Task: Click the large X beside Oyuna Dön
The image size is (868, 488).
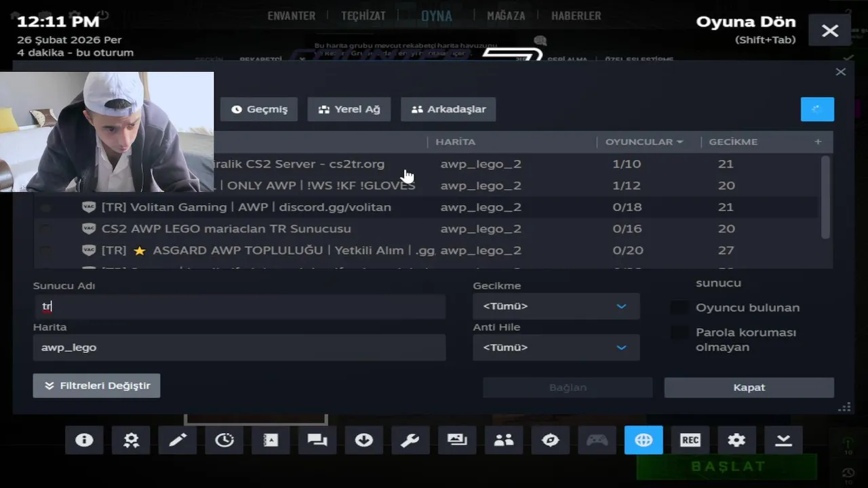Action: (x=830, y=30)
